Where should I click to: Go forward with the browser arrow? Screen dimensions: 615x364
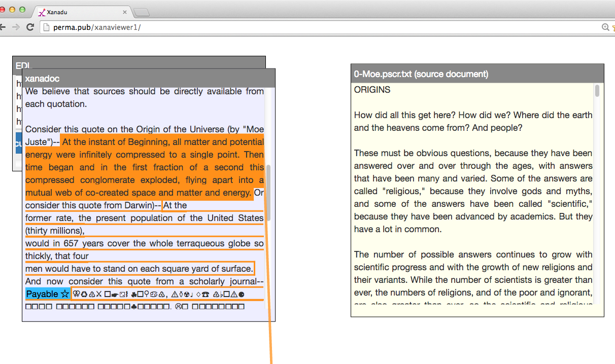[16, 27]
